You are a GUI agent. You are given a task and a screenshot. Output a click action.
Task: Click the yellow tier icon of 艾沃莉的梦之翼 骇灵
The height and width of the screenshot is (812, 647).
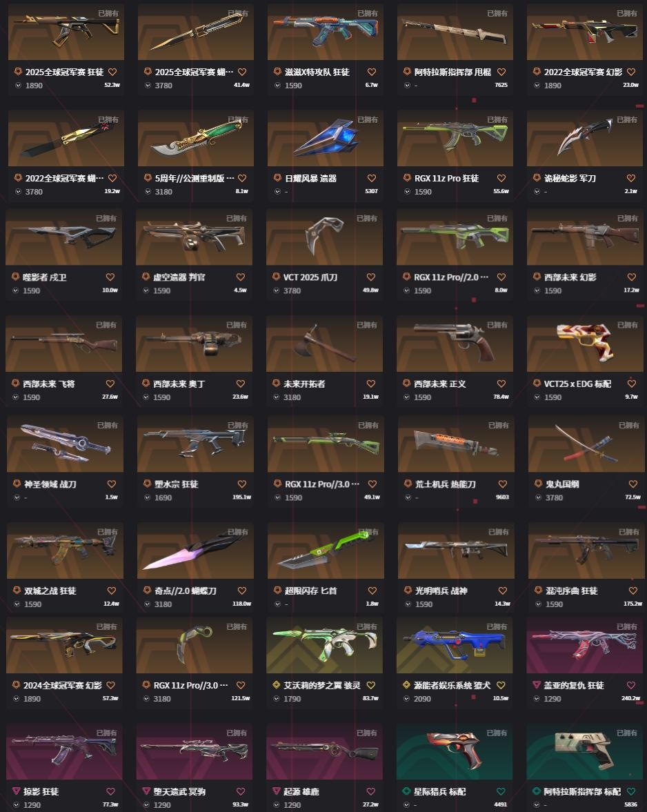(x=277, y=685)
